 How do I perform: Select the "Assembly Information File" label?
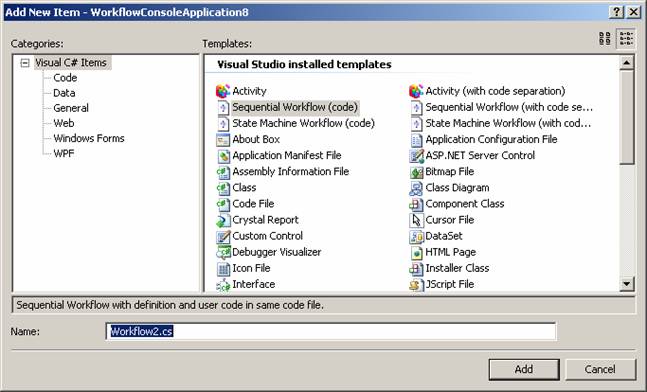click(x=290, y=172)
